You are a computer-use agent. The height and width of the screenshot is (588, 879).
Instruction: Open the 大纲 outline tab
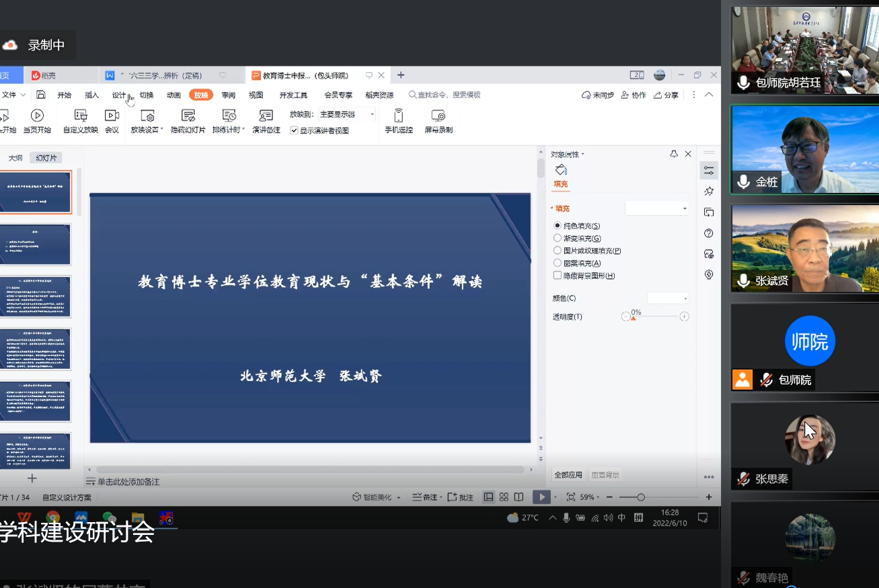coord(15,158)
